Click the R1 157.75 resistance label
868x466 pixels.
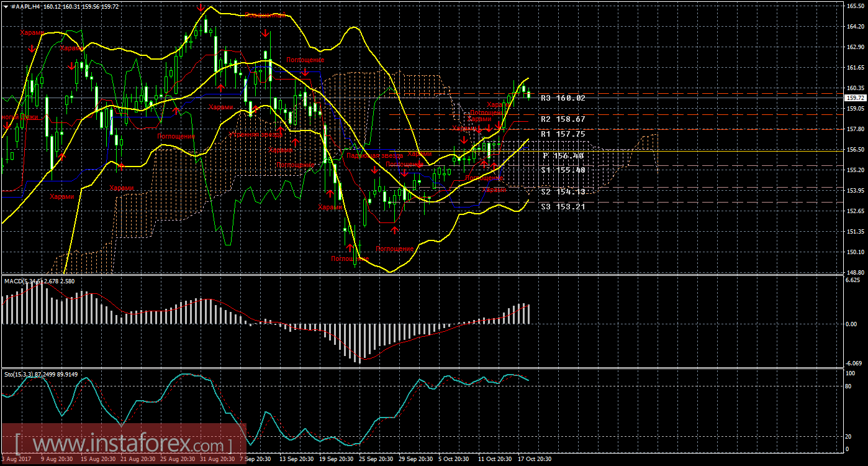tap(563, 134)
